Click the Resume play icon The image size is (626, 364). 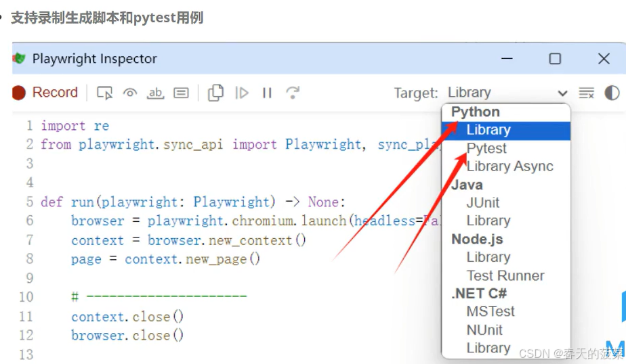point(242,93)
